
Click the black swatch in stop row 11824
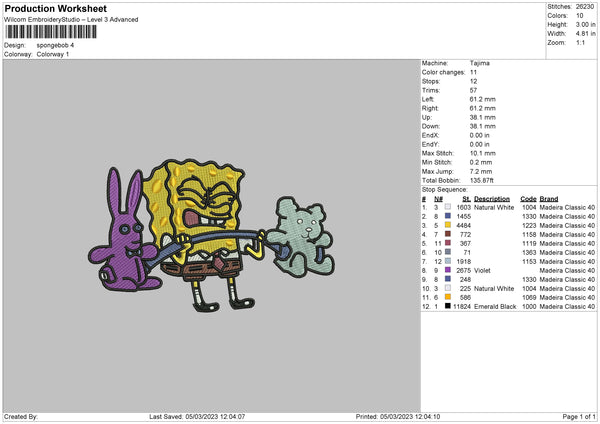tap(447, 306)
